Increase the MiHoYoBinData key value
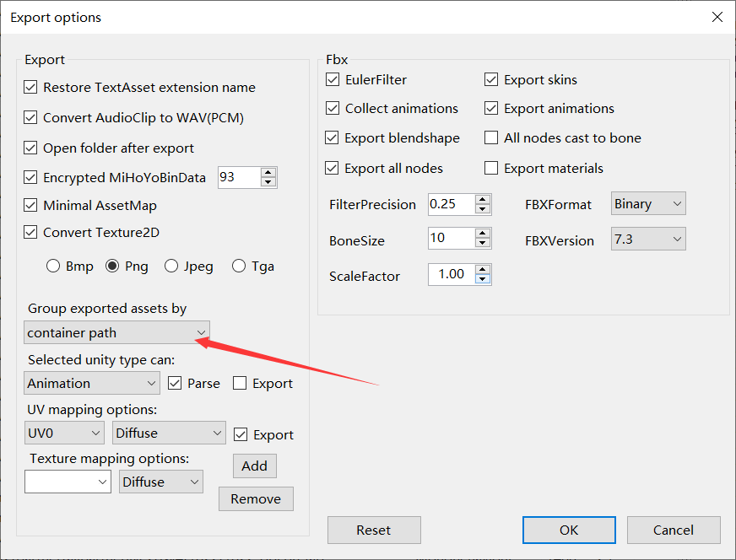The image size is (736, 560). 268,173
